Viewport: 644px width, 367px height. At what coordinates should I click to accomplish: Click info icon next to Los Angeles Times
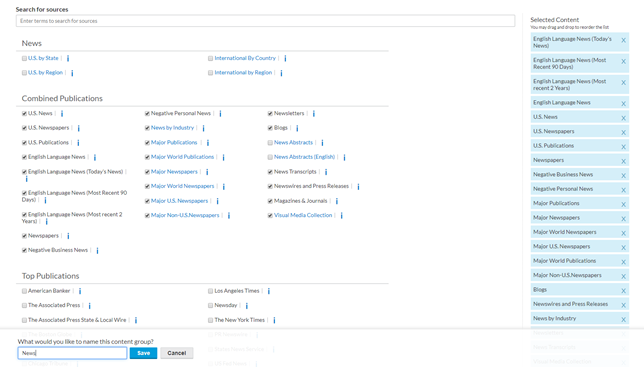pos(269,291)
